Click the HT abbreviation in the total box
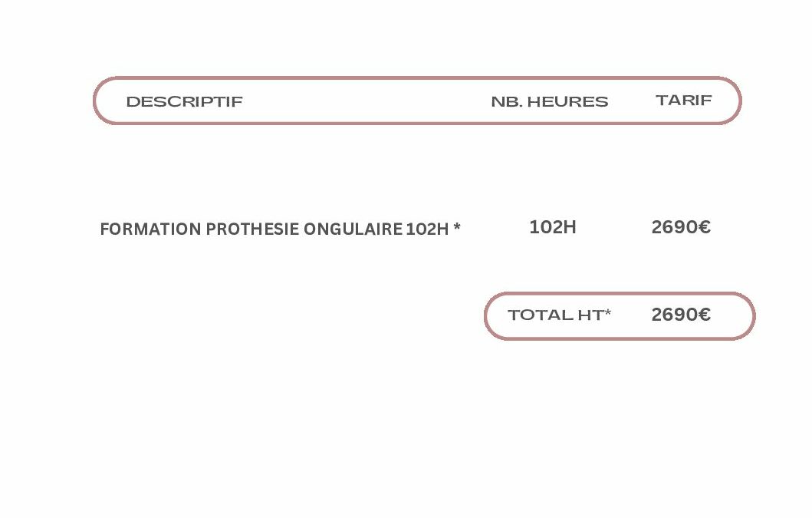 coord(590,315)
